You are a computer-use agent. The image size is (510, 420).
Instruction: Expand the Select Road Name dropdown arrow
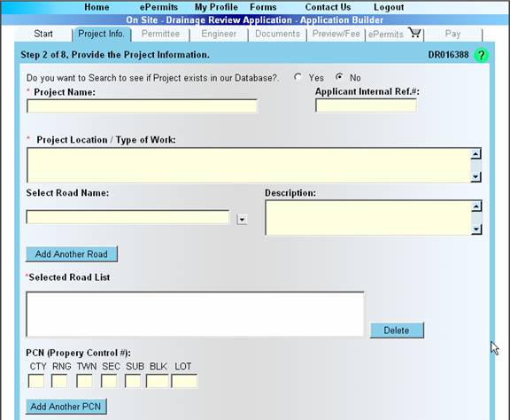pyautogui.click(x=242, y=219)
